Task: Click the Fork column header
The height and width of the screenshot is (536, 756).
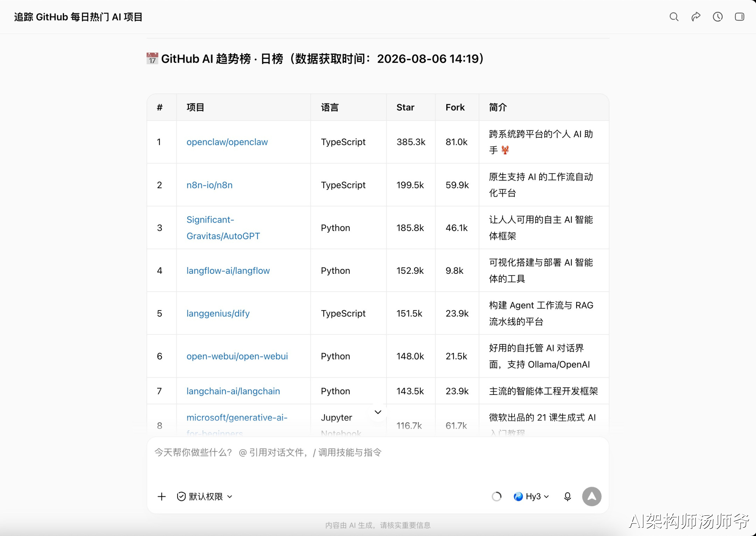Action: click(x=455, y=107)
